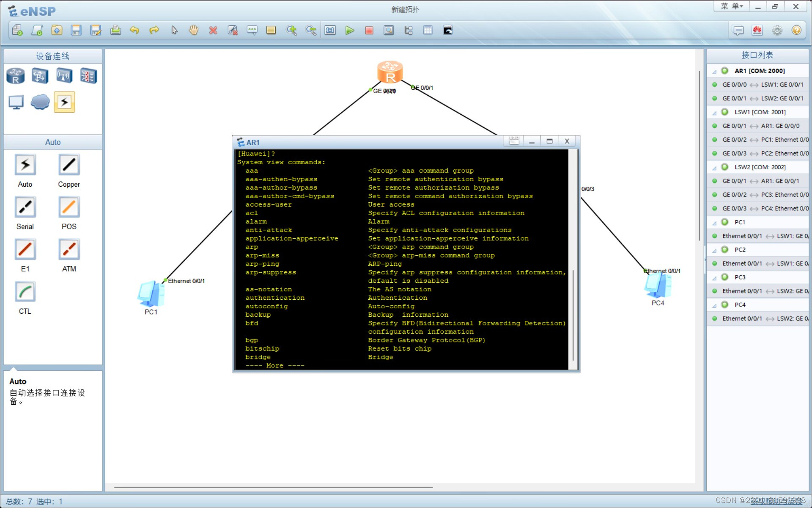Click the Undo arrow icon
The height and width of the screenshot is (508, 812).
pyautogui.click(x=134, y=30)
